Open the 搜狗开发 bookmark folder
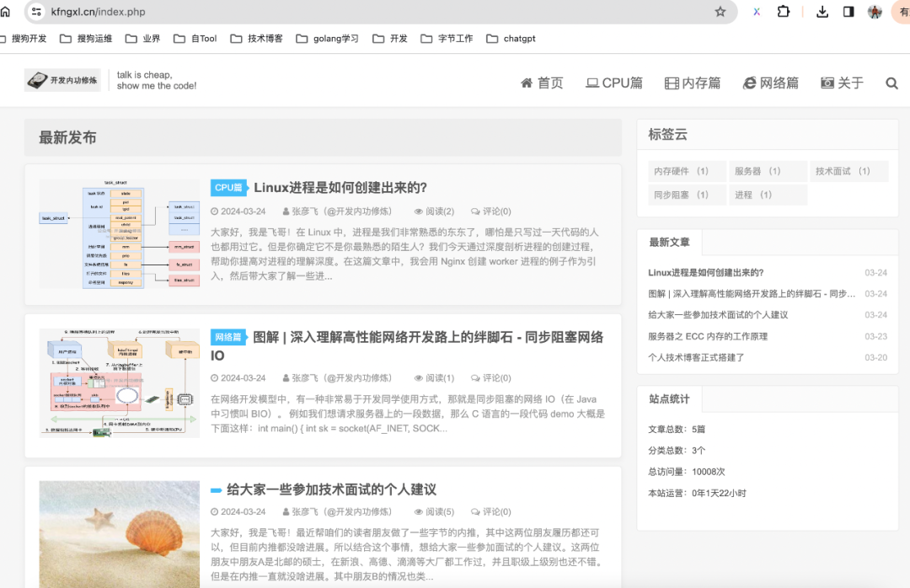910x588 pixels. pos(24,39)
